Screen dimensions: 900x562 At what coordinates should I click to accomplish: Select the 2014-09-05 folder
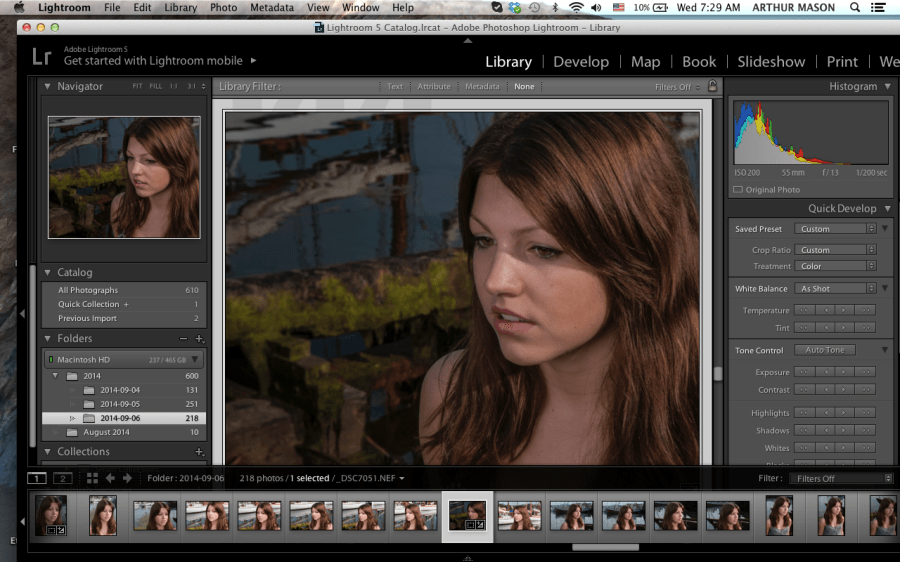click(x=120, y=404)
